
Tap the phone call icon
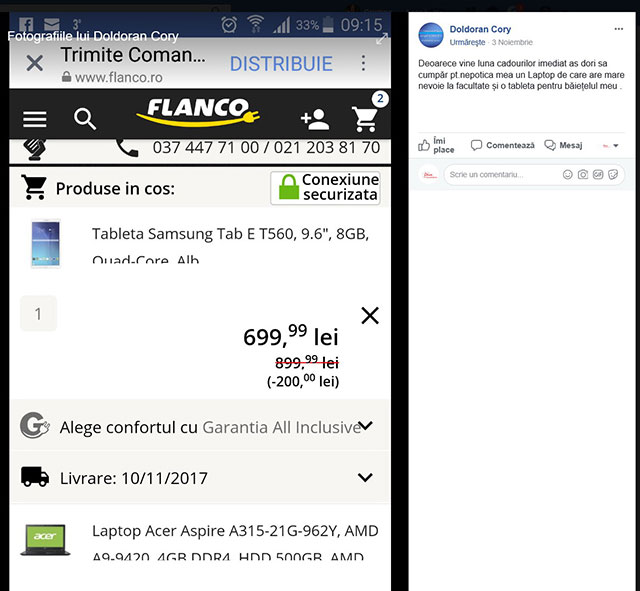pos(127,147)
